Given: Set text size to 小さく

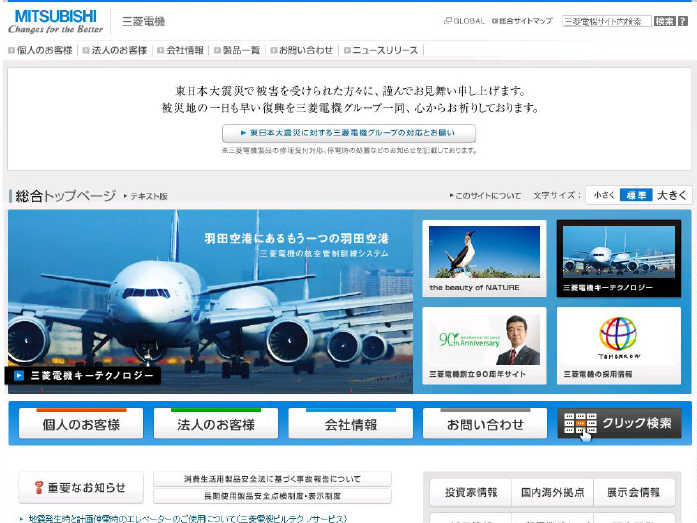Looking at the screenshot, I should tap(604, 195).
